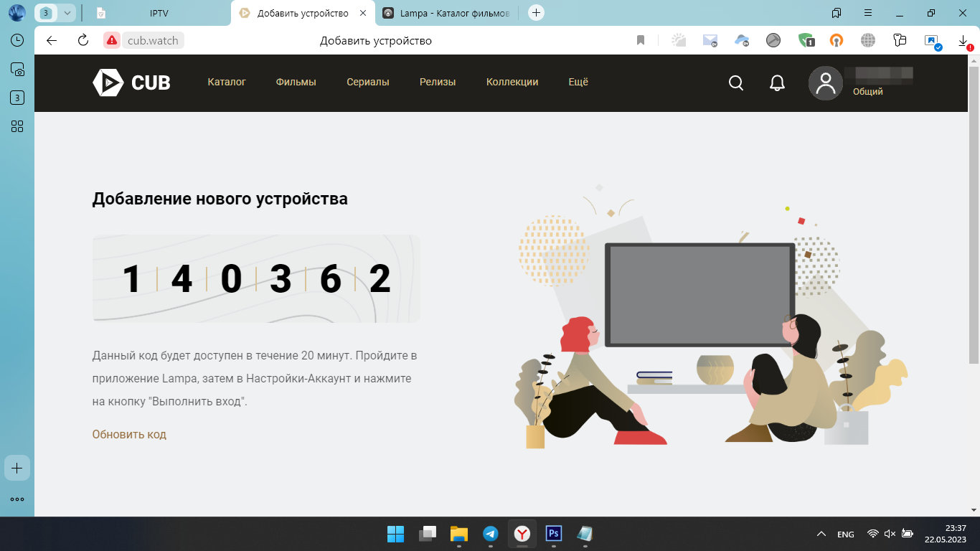
Task: Click the CUB logo
Action: [131, 83]
